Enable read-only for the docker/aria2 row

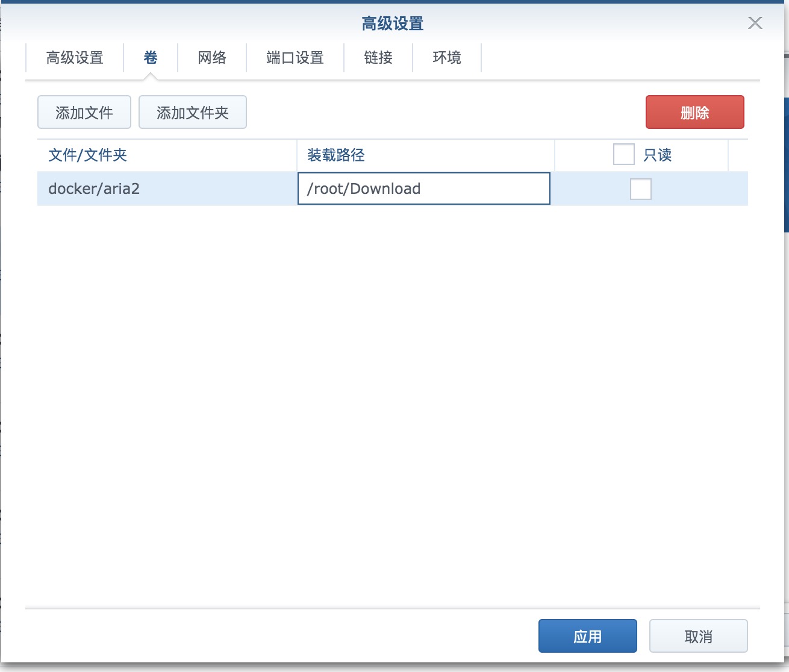[641, 189]
